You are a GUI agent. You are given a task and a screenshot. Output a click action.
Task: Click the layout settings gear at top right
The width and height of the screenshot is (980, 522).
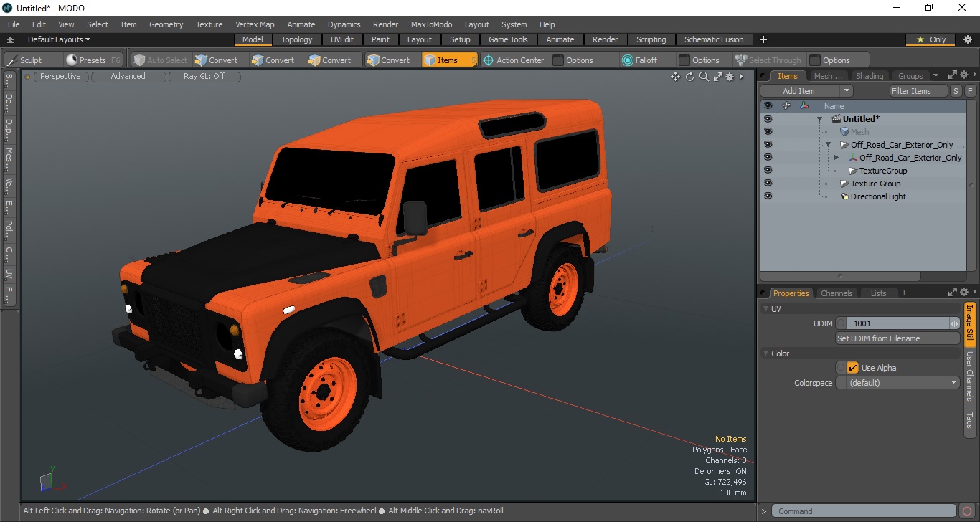pyautogui.click(x=967, y=39)
